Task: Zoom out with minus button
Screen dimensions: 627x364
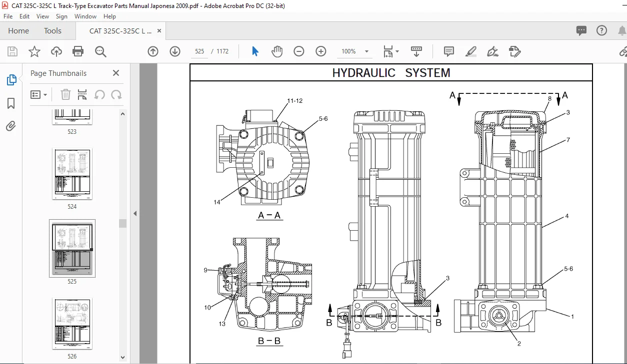Action: [299, 51]
